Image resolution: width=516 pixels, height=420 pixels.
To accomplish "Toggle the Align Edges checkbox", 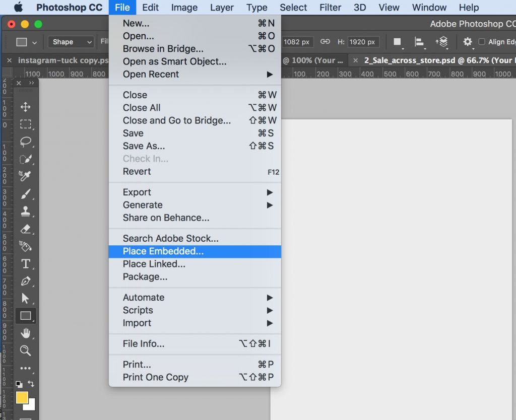I will [481, 41].
